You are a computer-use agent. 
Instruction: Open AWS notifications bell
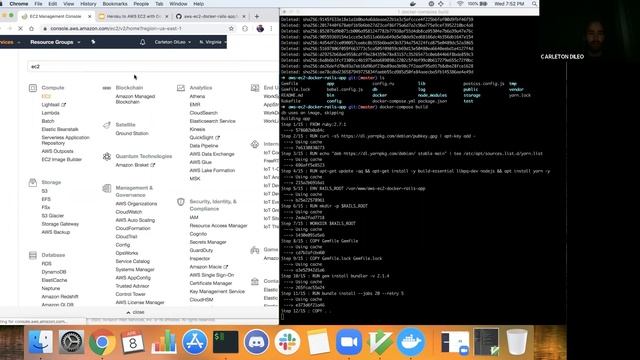pos(142,42)
